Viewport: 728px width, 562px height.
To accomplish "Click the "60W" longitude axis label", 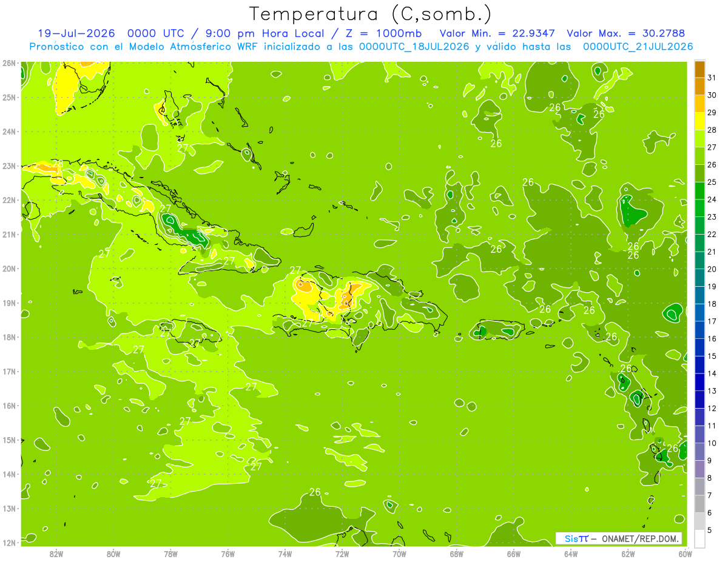I will [x=685, y=554].
